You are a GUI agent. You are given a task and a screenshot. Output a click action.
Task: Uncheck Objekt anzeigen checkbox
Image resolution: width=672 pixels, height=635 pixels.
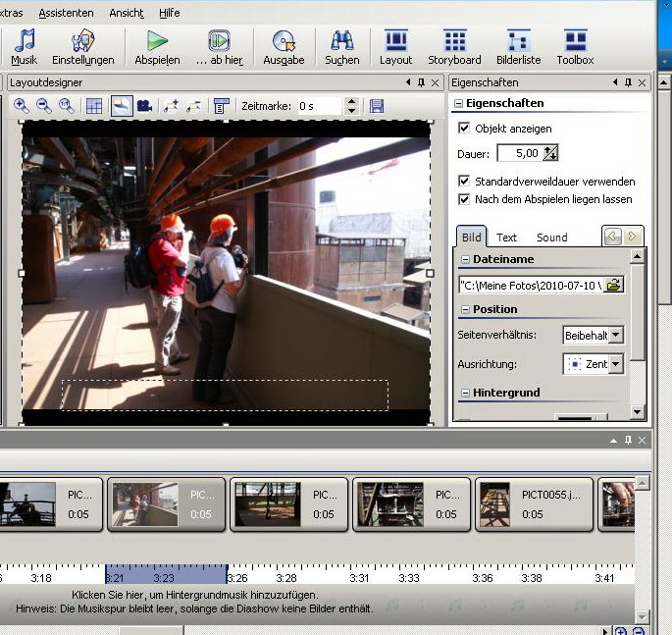464,129
